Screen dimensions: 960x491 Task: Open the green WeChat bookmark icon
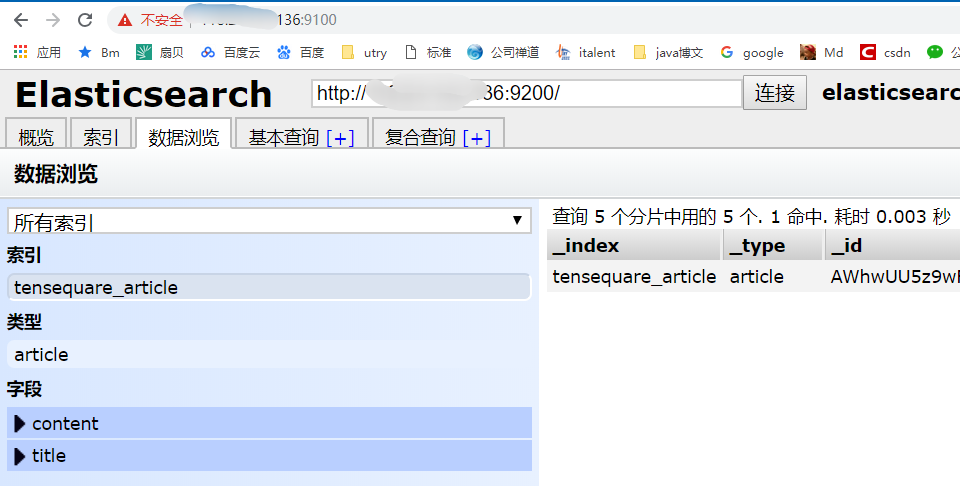935,53
